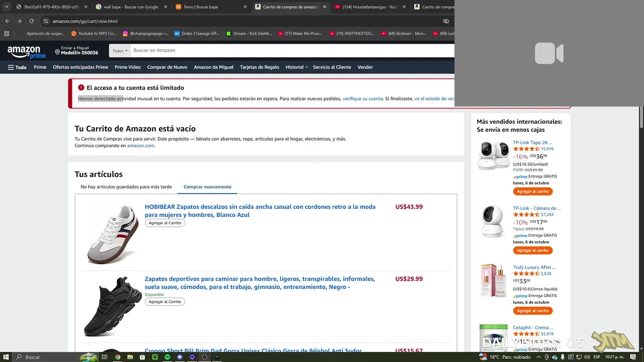Open Comprar de Nuevo nav link
This screenshot has height=362, width=644.
[x=167, y=67]
